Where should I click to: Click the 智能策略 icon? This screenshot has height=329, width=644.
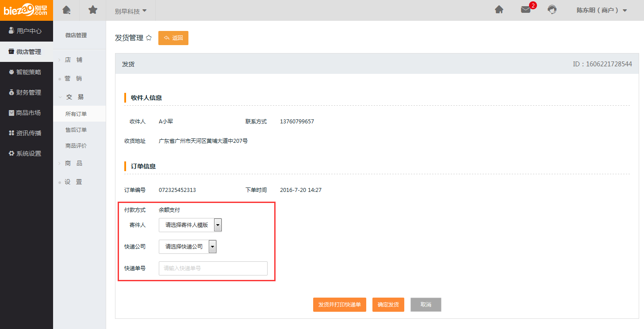point(11,72)
